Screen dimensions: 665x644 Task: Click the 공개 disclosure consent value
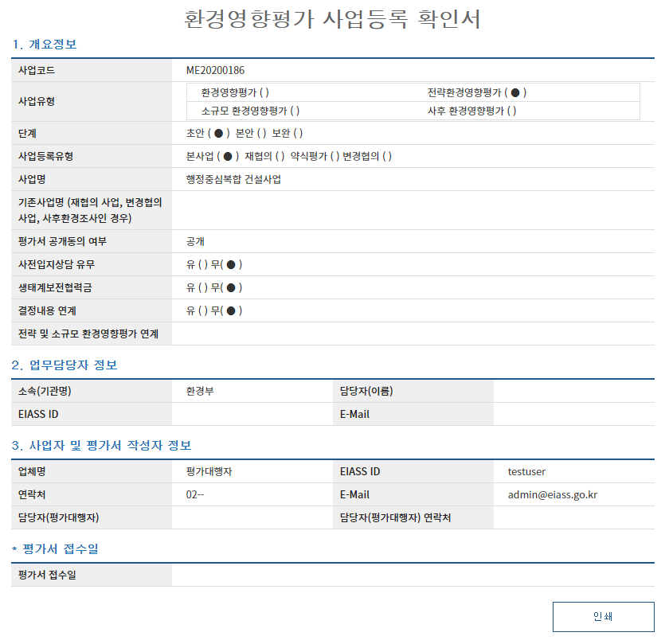click(x=195, y=241)
